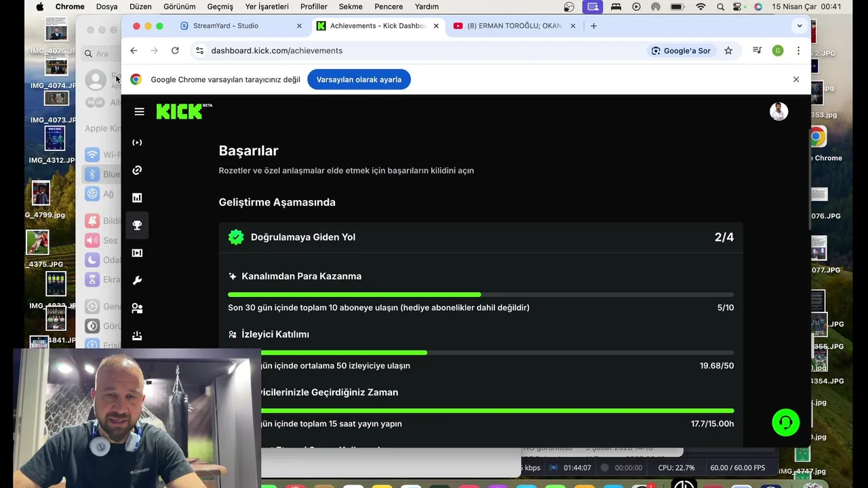Open the Yer İşaretleri menu
The width and height of the screenshot is (868, 488).
coord(267,7)
